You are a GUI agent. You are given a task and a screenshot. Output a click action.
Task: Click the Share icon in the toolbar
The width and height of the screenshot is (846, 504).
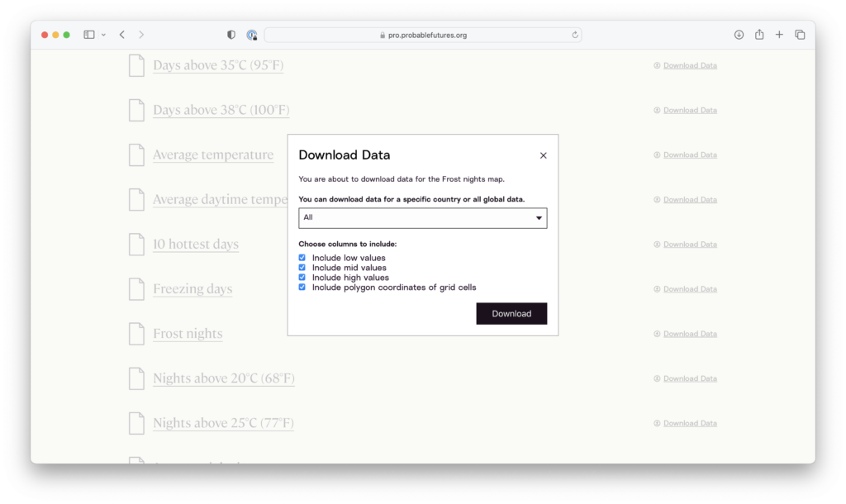pyautogui.click(x=758, y=34)
